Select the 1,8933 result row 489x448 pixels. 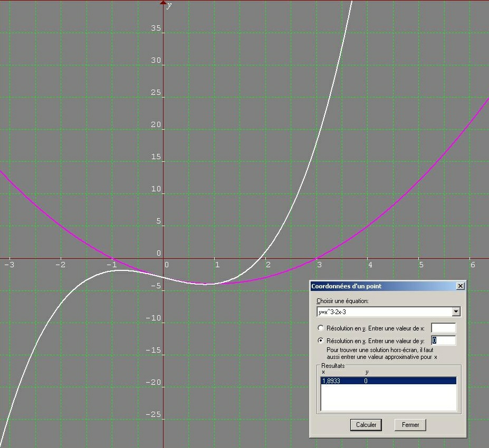point(388,381)
